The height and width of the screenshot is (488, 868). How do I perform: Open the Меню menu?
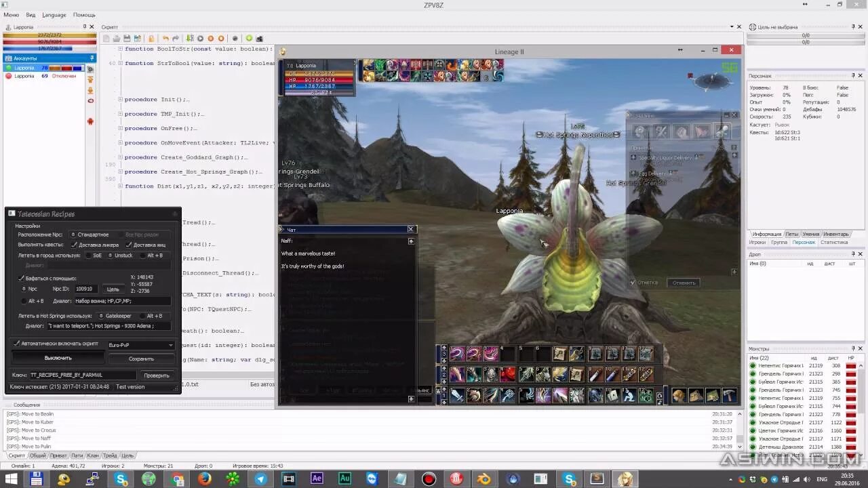coord(11,15)
